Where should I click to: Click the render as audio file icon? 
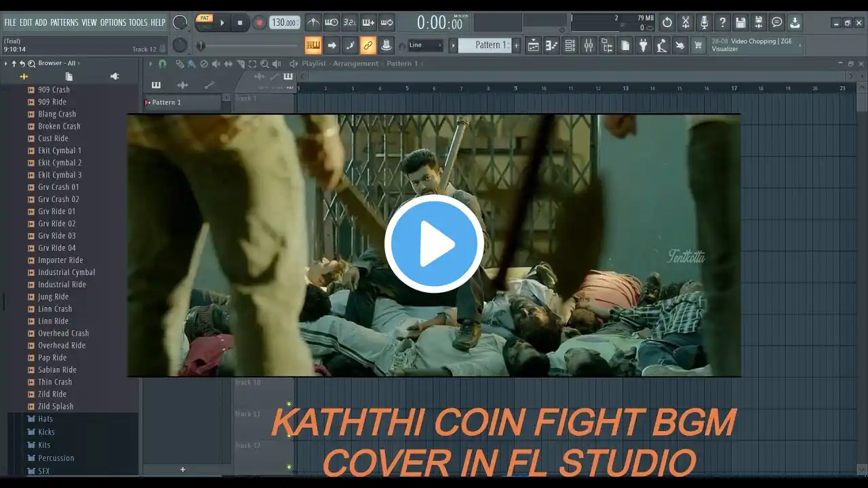point(759,22)
